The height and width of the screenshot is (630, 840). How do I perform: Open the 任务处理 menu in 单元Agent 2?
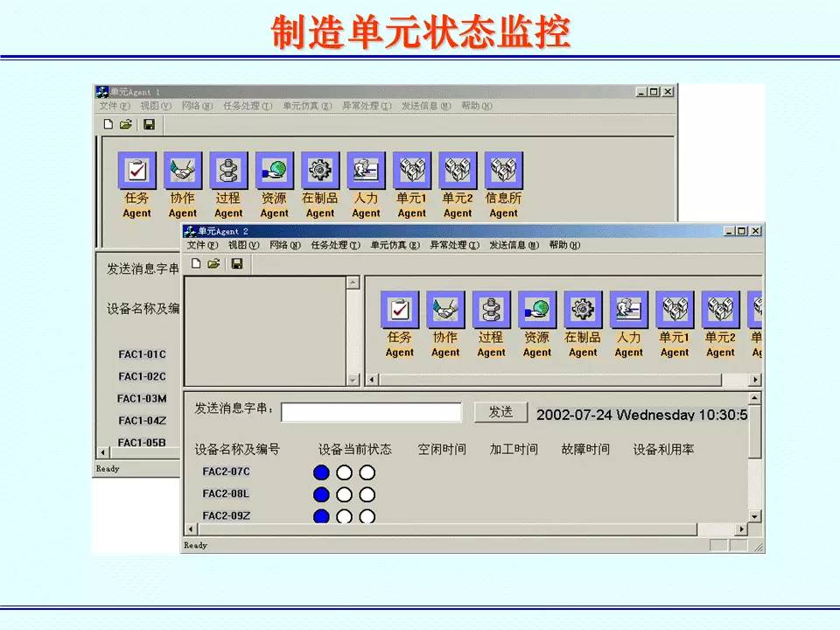pyautogui.click(x=335, y=246)
